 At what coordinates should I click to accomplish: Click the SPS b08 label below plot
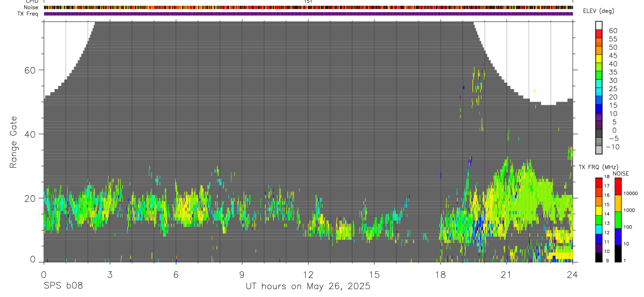[x=63, y=286]
